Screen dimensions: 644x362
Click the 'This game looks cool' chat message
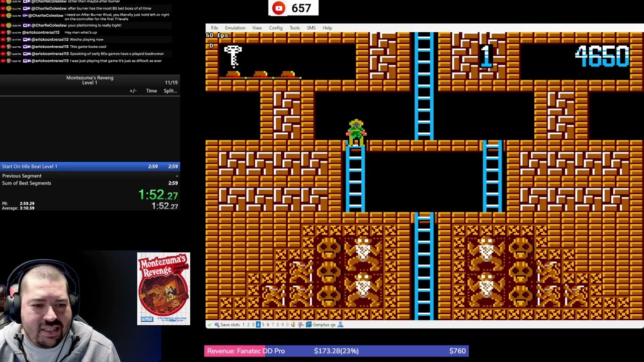point(88,47)
